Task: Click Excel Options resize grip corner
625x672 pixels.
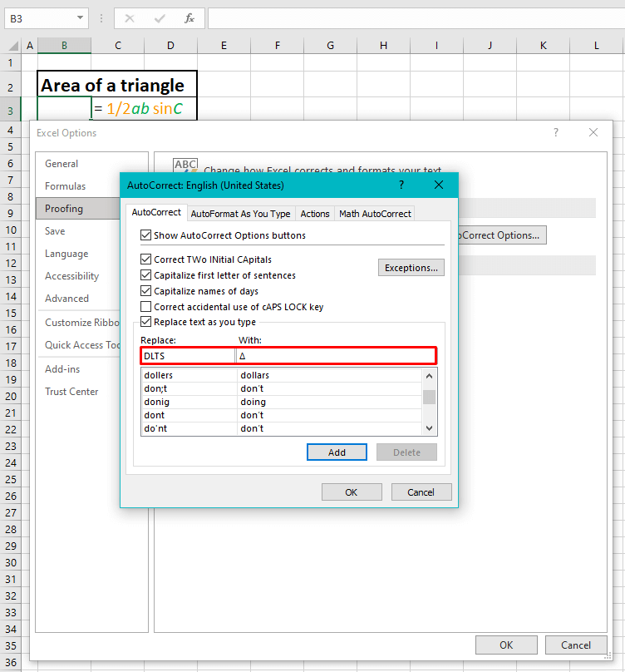Action: [x=608, y=655]
